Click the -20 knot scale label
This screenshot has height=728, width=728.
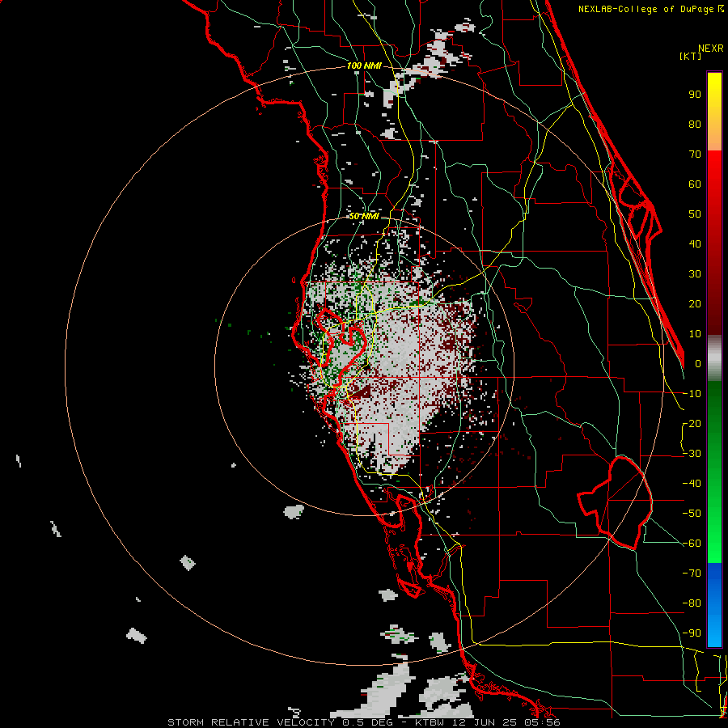click(x=692, y=423)
